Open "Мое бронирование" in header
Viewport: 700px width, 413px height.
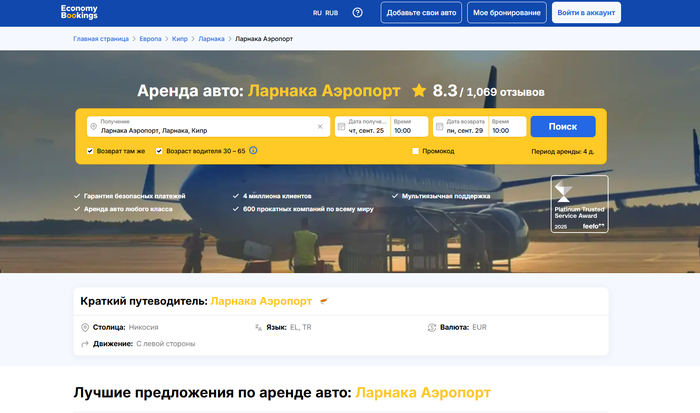pos(507,13)
